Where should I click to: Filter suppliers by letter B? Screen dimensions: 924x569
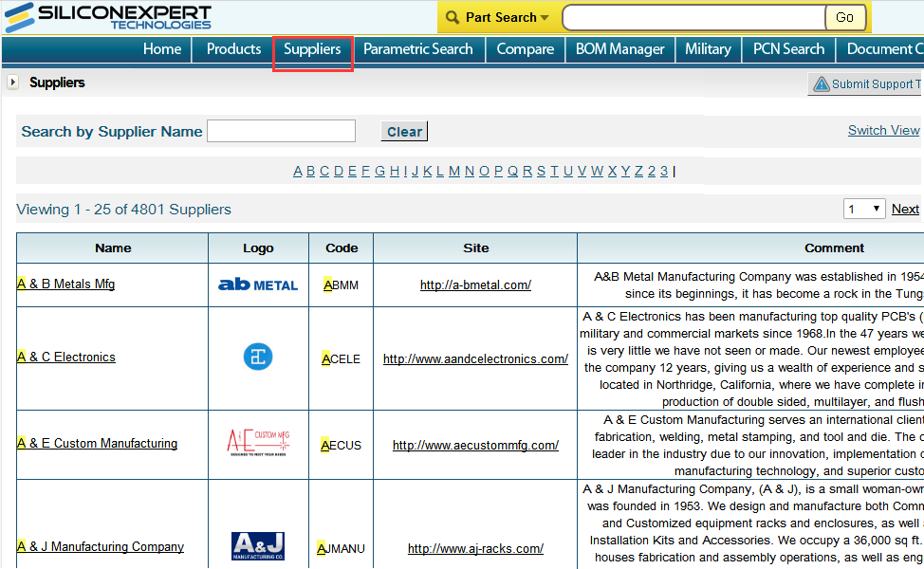pos(310,171)
